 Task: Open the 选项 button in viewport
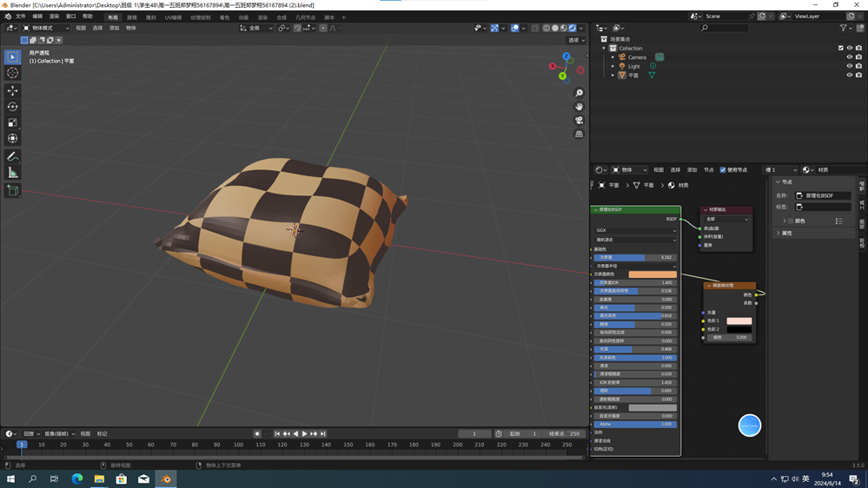click(x=576, y=40)
